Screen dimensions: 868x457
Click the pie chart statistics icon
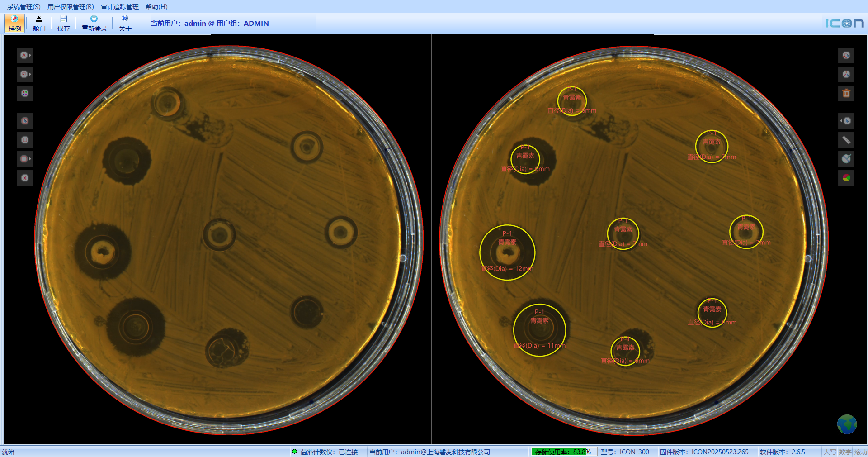click(x=846, y=178)
